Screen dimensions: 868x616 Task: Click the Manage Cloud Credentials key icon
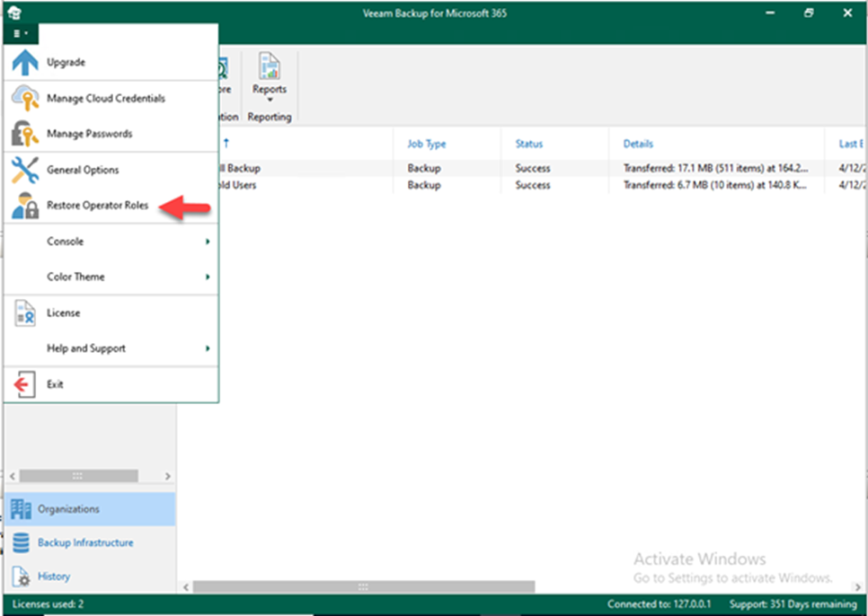[25, 98]
